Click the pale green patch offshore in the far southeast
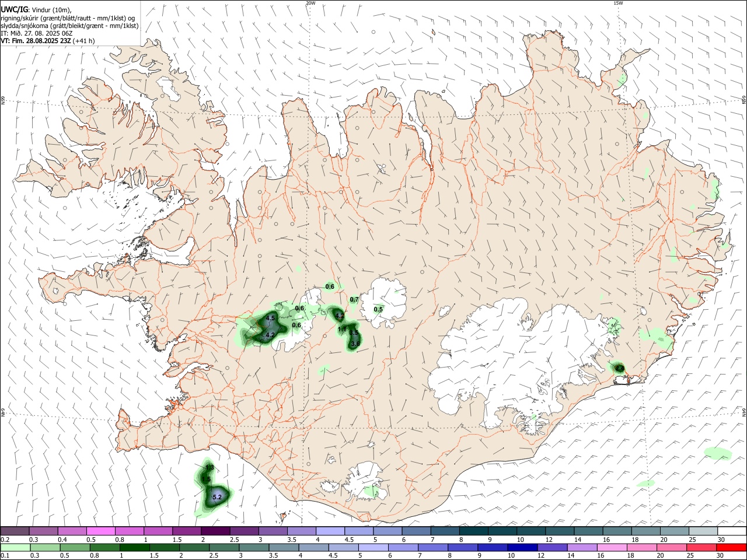 click(718, 453)
